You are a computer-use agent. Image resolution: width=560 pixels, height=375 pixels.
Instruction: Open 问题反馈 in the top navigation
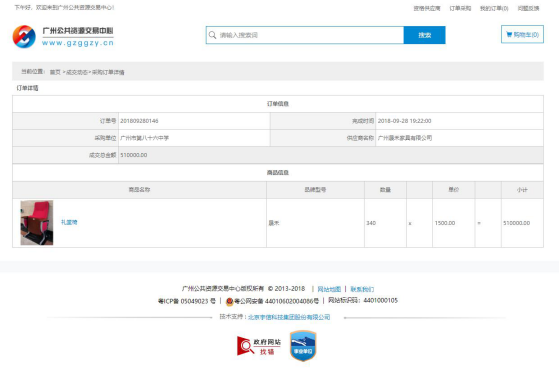tap(529, 8)
